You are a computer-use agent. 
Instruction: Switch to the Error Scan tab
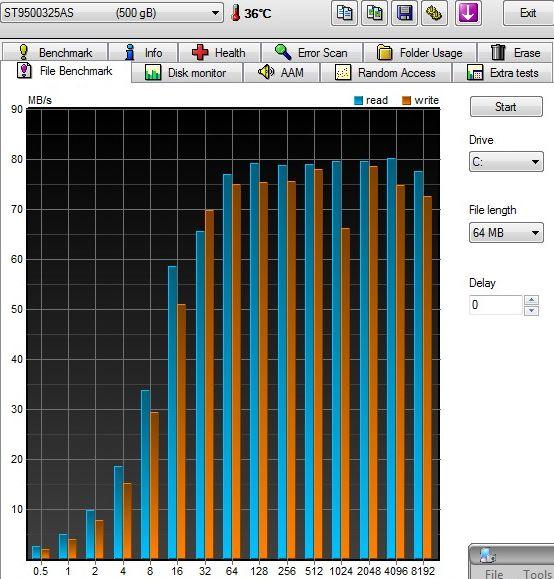click(x=312, y=52)
